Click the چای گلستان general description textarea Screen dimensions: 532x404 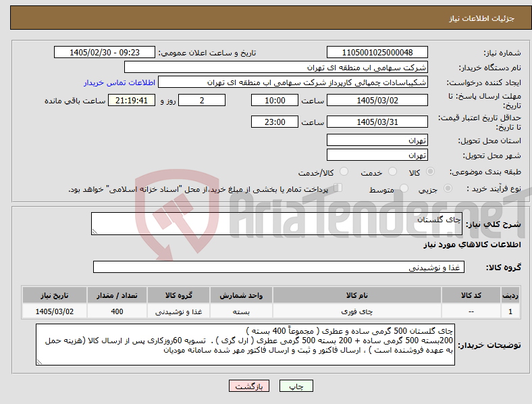[x=277, y=224]
